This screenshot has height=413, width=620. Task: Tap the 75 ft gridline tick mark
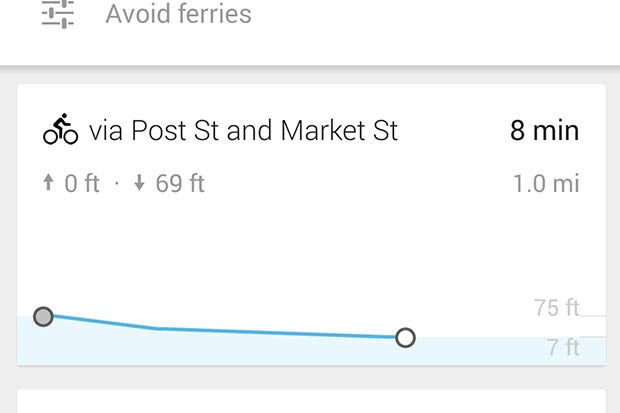593,316
